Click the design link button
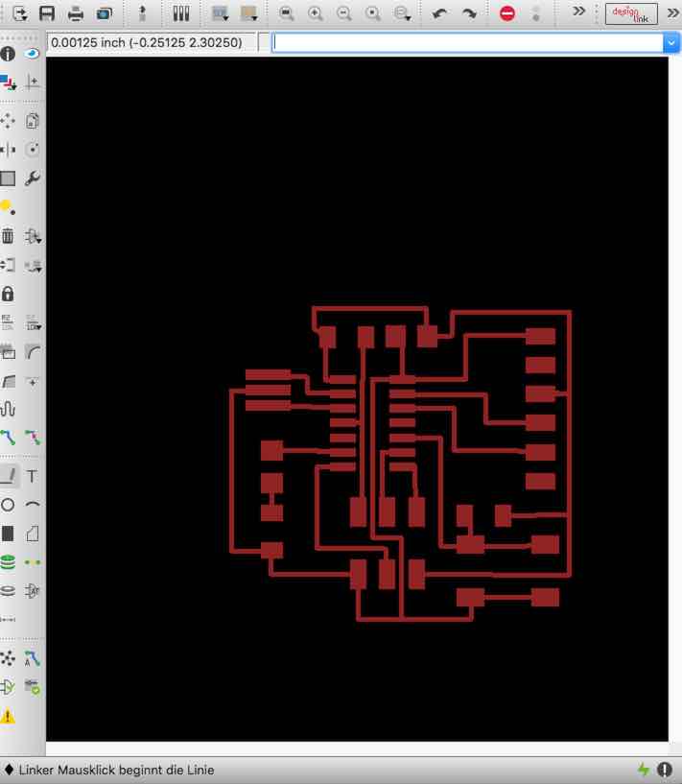Screen dimensions: 682x784 click(631, 14)
